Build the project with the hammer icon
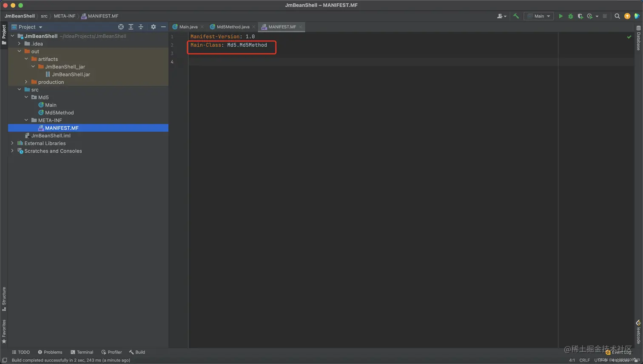The image size is (643, 364). click(x=516, y=16)
